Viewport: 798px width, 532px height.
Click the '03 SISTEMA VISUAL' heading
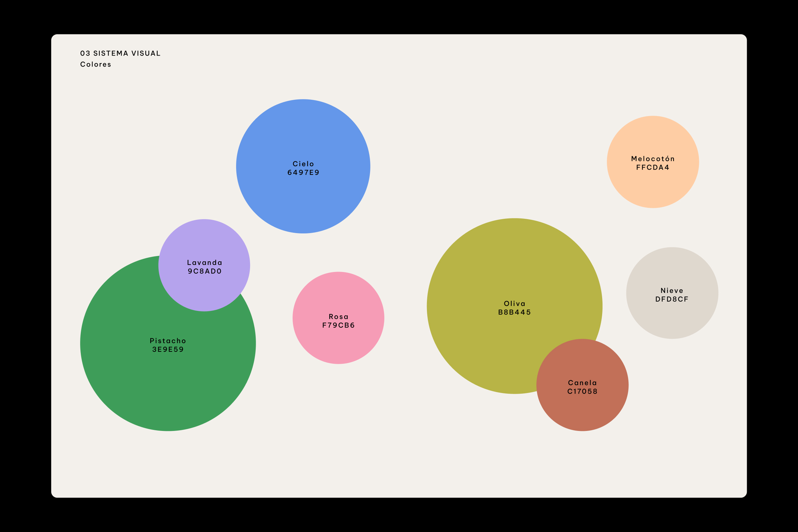[x=120, y=53]
